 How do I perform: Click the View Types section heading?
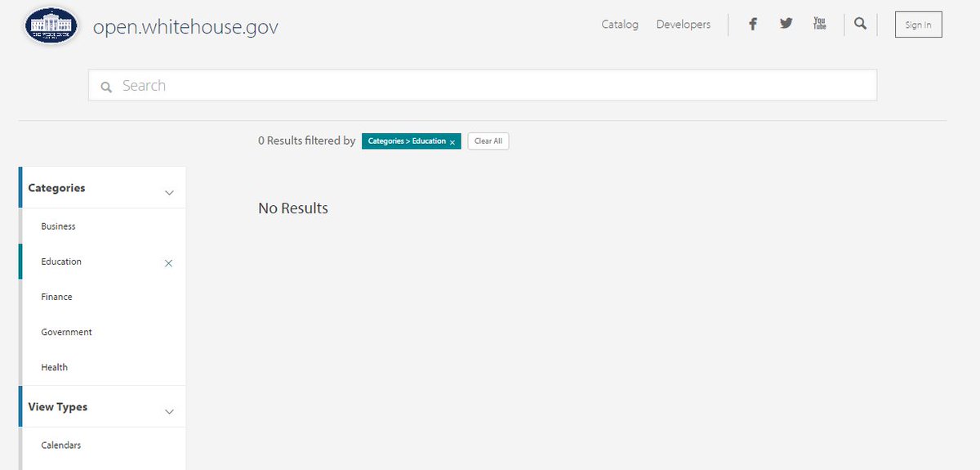point(57,407)
